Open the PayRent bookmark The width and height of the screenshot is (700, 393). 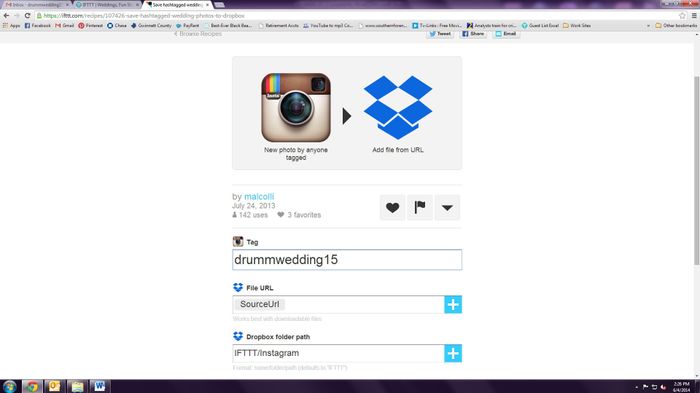coord(188,25)
